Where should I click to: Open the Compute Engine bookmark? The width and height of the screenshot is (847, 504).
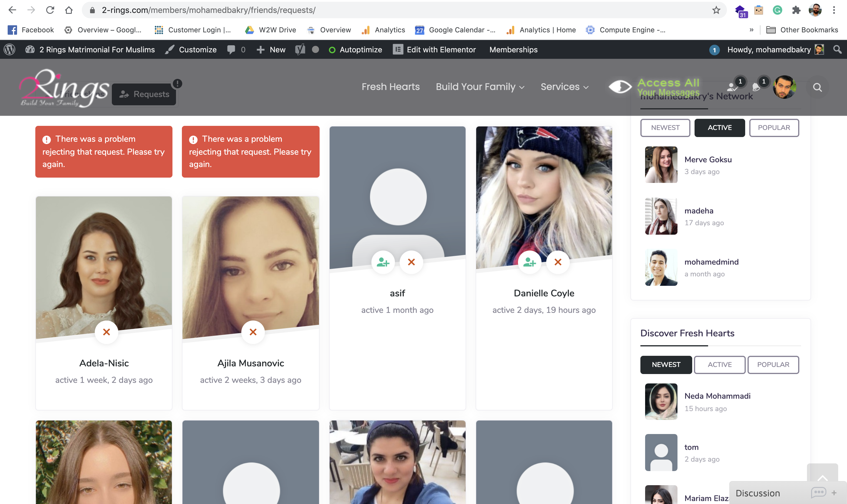click(x=625, y=30)
